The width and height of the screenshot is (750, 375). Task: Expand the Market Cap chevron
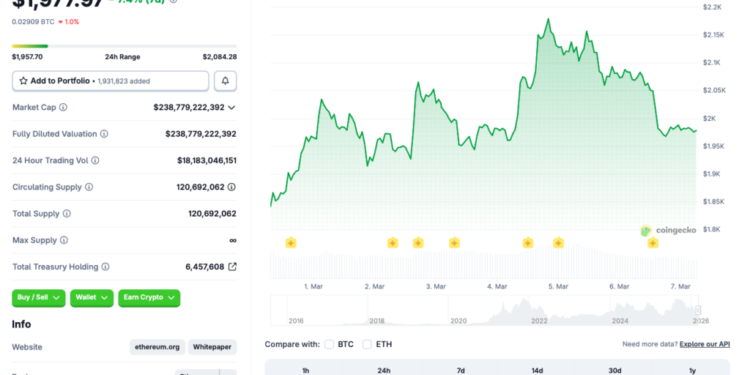[232, 108]
